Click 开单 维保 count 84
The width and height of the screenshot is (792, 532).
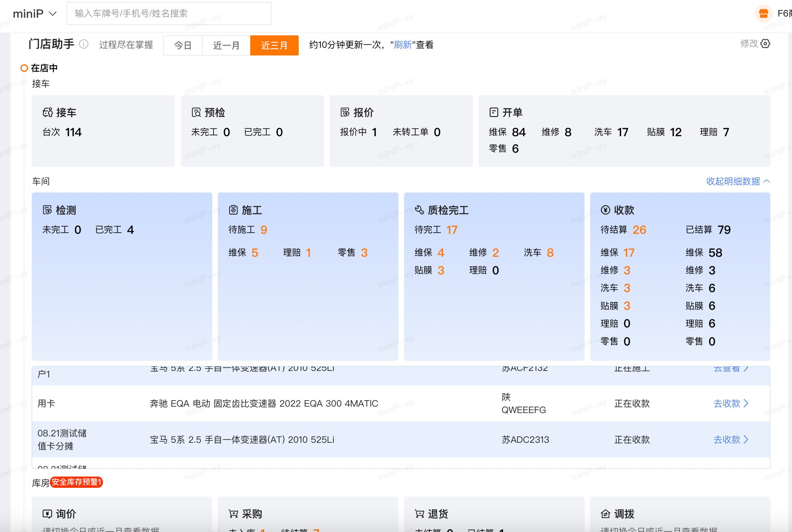(519, 132)
